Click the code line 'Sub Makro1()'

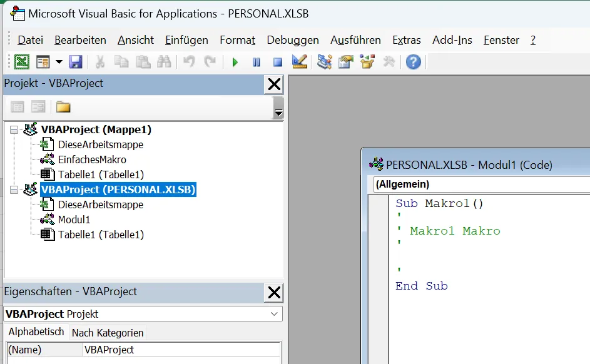(439, 203)
